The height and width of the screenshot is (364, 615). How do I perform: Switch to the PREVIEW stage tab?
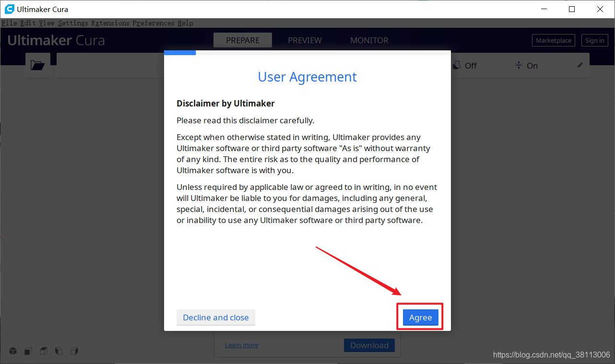pos(305,40)
